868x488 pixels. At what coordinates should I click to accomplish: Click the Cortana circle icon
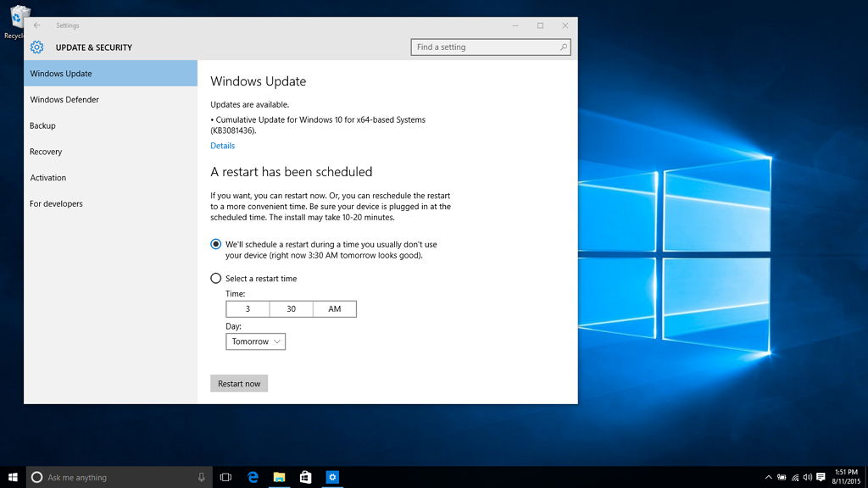(36, 477)
